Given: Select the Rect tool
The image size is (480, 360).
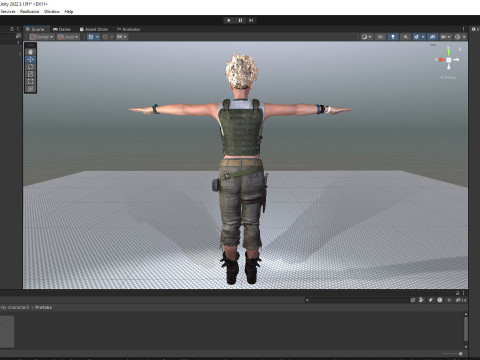Looking at the screenshot, I should [x=30, y=81].
